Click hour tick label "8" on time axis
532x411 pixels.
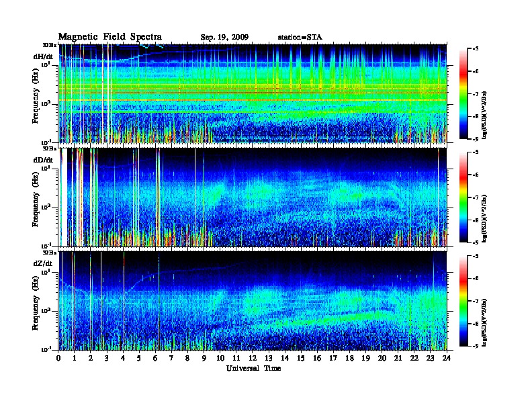tap(187, 359)
